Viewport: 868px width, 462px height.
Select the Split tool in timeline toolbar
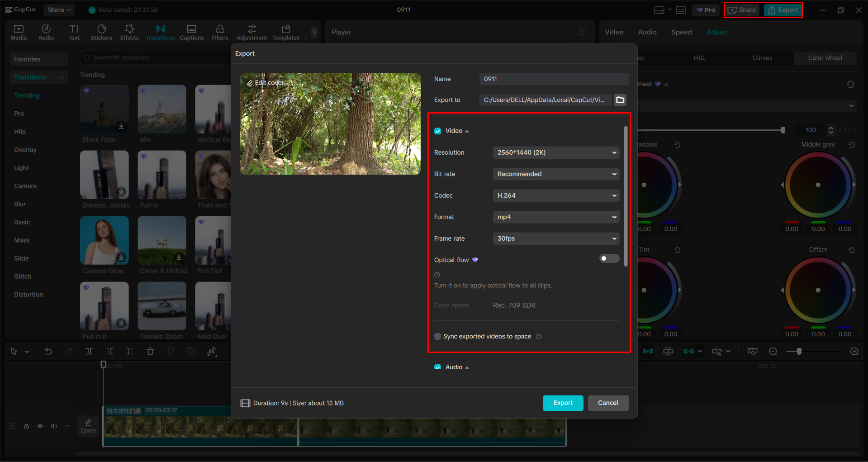(x=89, y=351)
